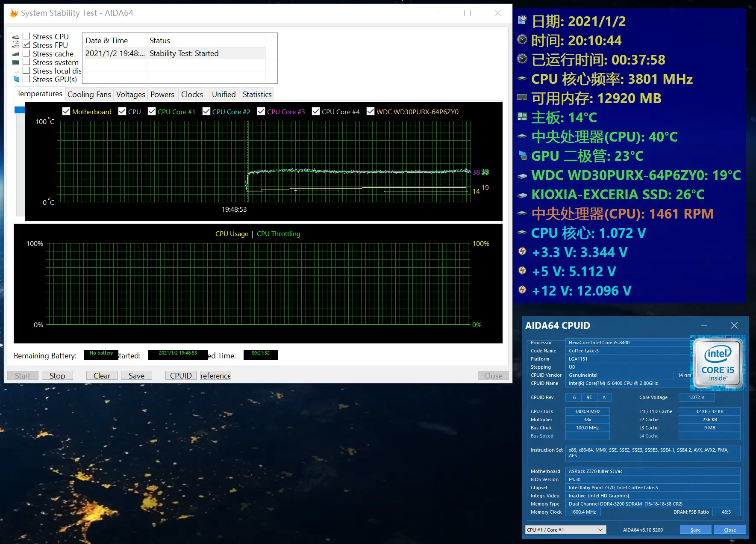Open the Statistics tab
This screenshot has height=544, width=756.
coord(257,95)
